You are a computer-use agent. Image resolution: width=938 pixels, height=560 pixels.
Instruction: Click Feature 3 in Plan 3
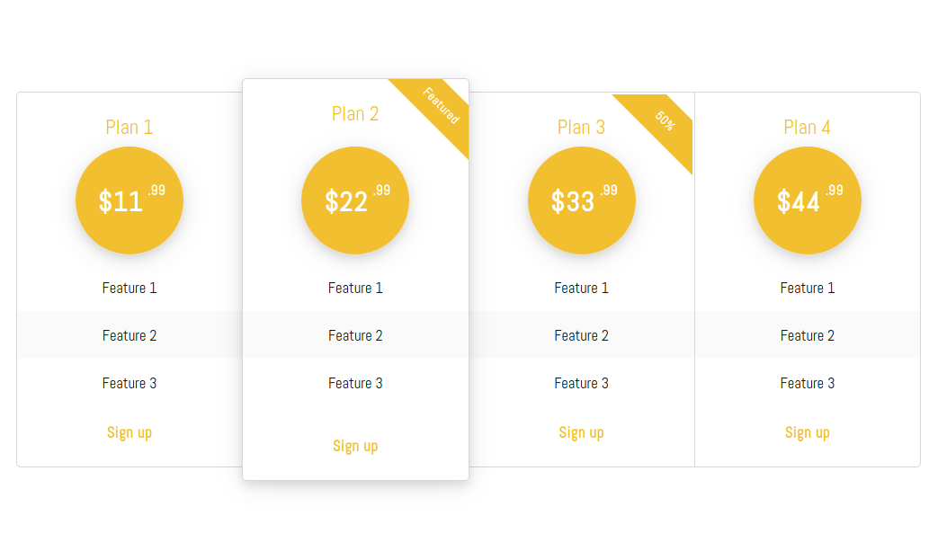[582, 384]
